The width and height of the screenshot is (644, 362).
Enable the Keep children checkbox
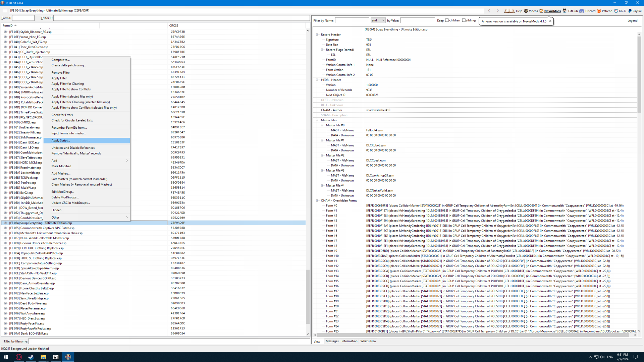tap(447, 20)
